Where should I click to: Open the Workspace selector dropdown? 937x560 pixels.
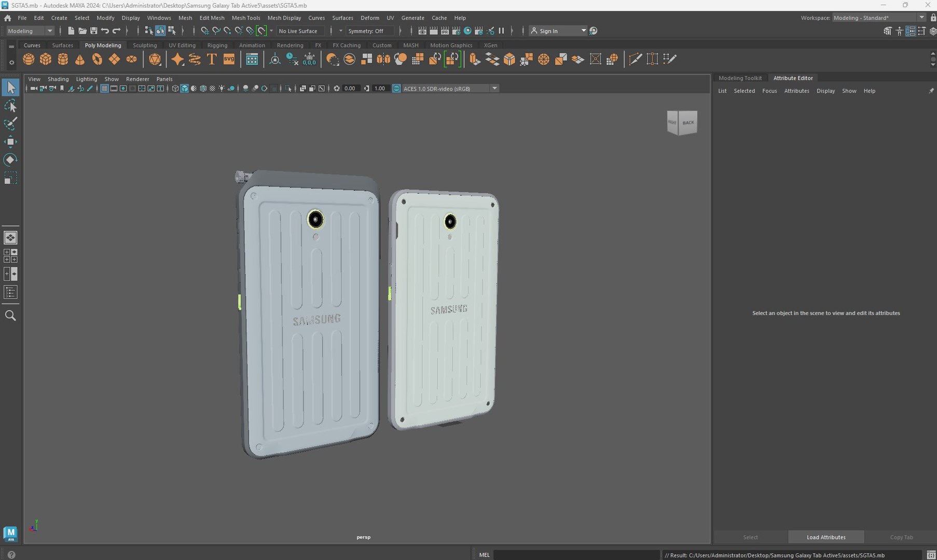pyautogui.click(x=879, y=18)
